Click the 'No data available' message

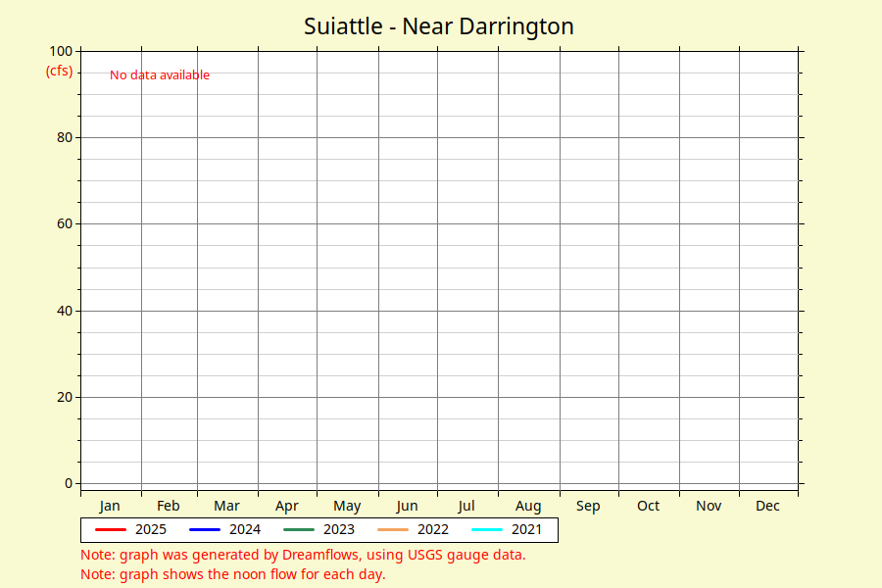point(159,74)
